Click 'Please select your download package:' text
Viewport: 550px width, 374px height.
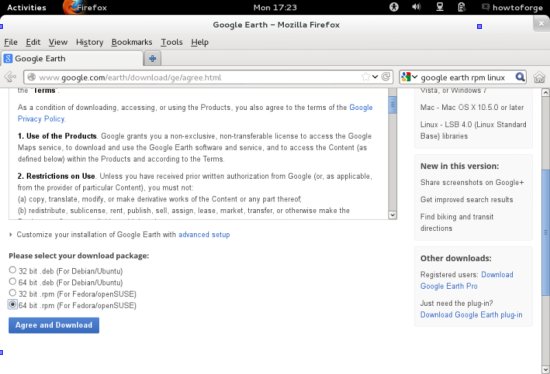[79, 256]
